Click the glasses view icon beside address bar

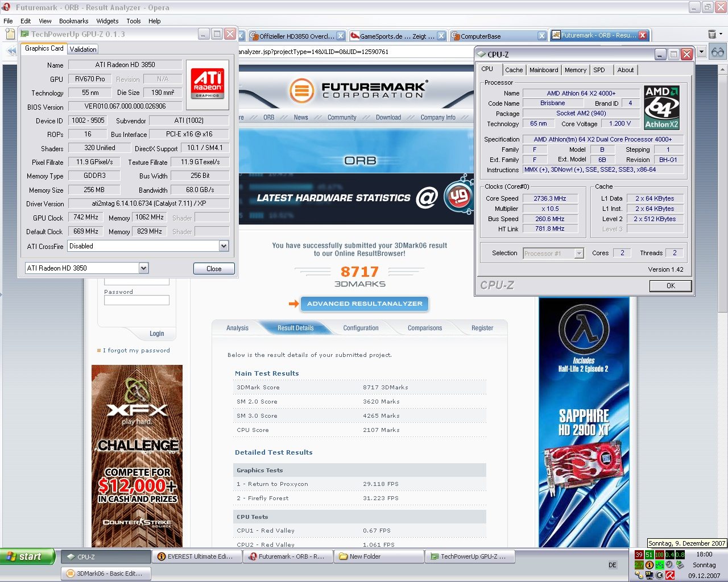[x=718, y=52]
